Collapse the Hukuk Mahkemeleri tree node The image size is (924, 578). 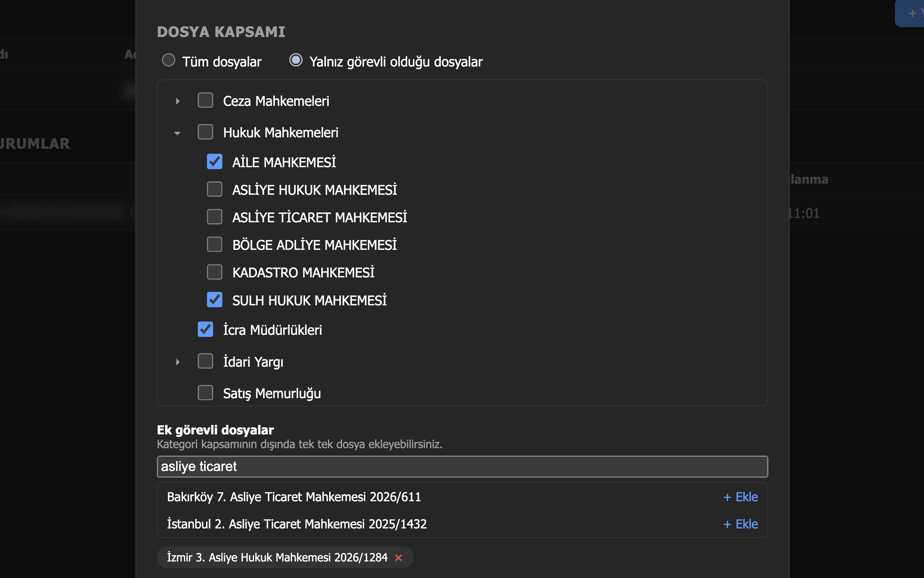pos(178,133)
